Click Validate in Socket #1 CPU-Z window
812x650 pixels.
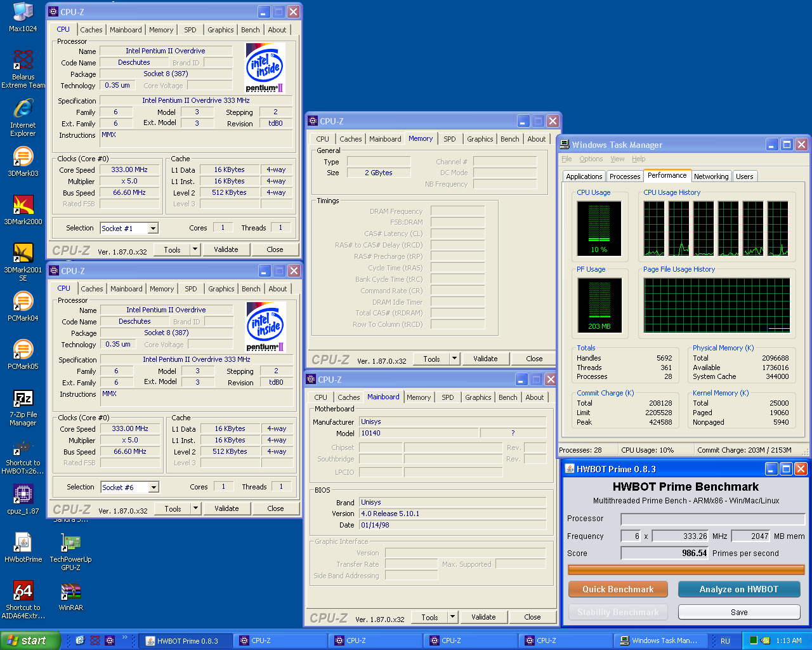pos(226,249)
